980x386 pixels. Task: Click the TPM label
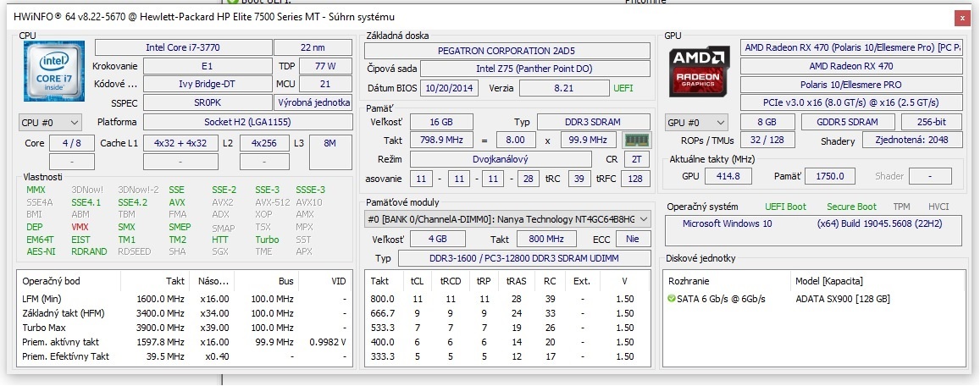click(x=901, y=207)
